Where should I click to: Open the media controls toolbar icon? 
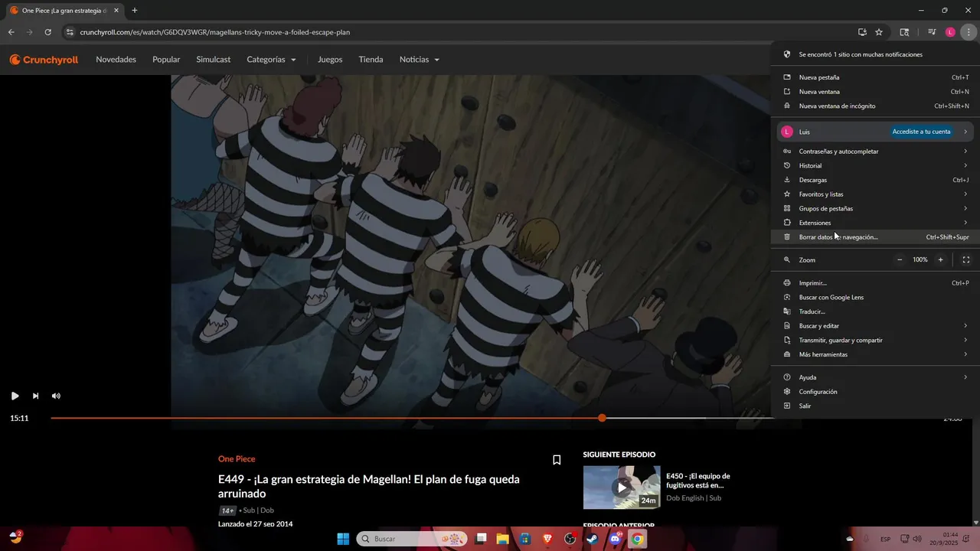[x=931, y=32]
